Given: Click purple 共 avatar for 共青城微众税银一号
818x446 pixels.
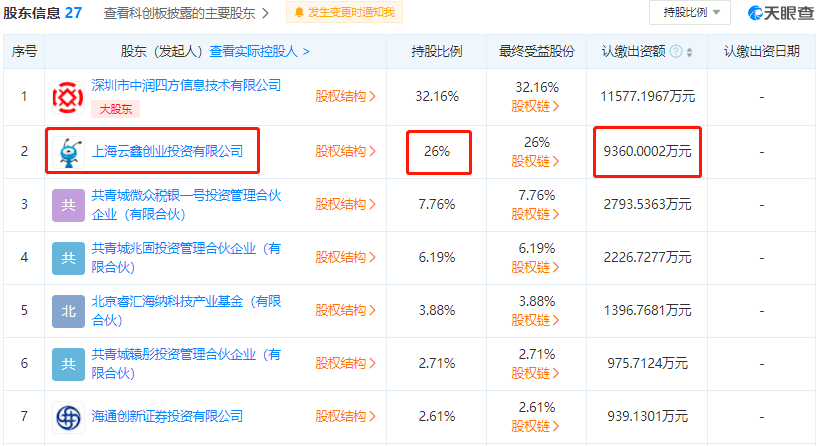Looking at the screenshot, I should coord(68,205).
